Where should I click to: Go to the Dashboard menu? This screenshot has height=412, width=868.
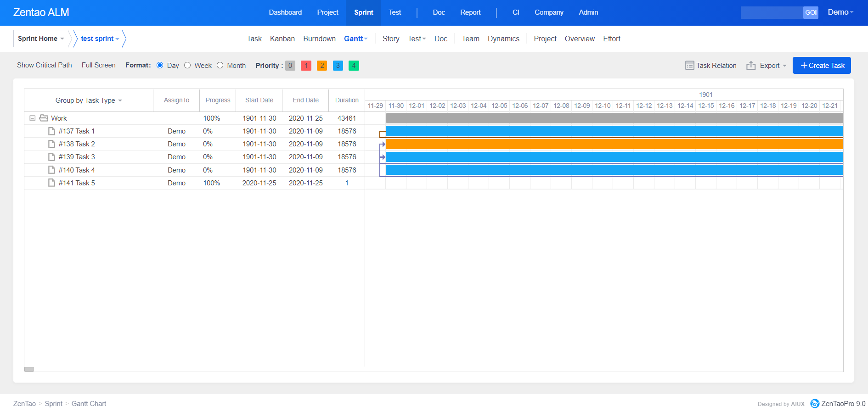pyautogui.click(x=285, y=12)
